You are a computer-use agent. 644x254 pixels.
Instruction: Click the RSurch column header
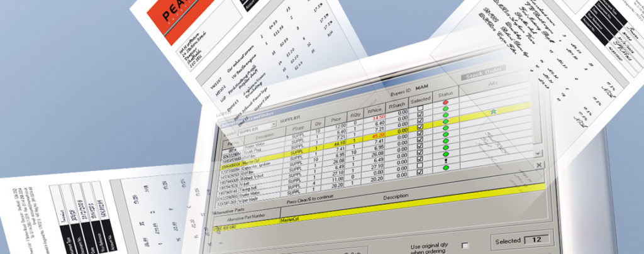(x=397, y=105)
